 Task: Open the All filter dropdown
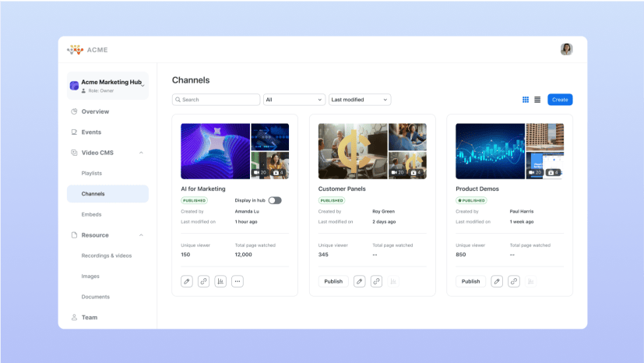pyautogui.click(x=294, y=100)
